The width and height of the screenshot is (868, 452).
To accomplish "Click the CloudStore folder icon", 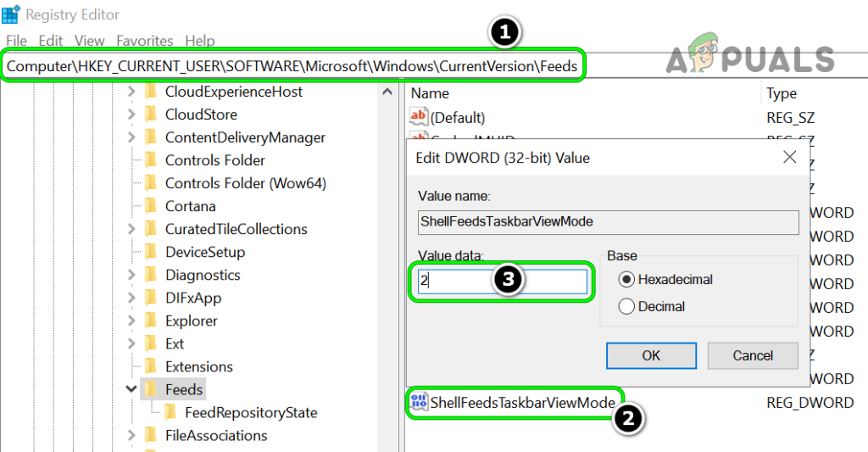I will [x=151, y=114].
